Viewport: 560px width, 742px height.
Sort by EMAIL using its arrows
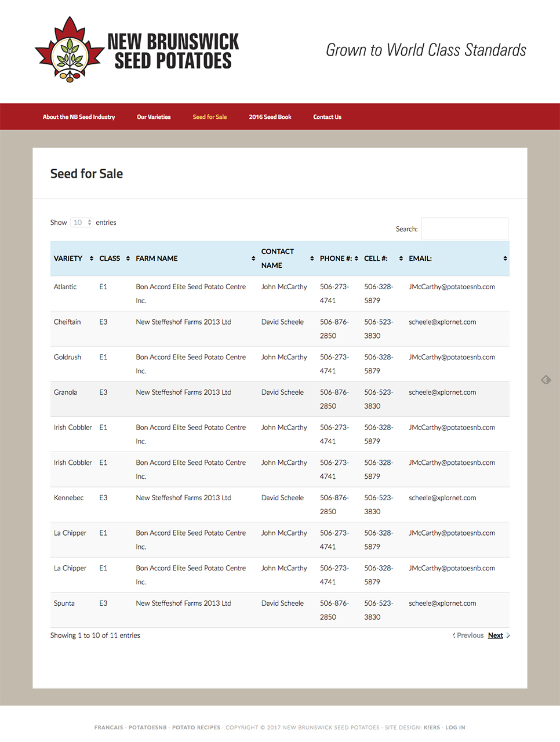[506, 259]
